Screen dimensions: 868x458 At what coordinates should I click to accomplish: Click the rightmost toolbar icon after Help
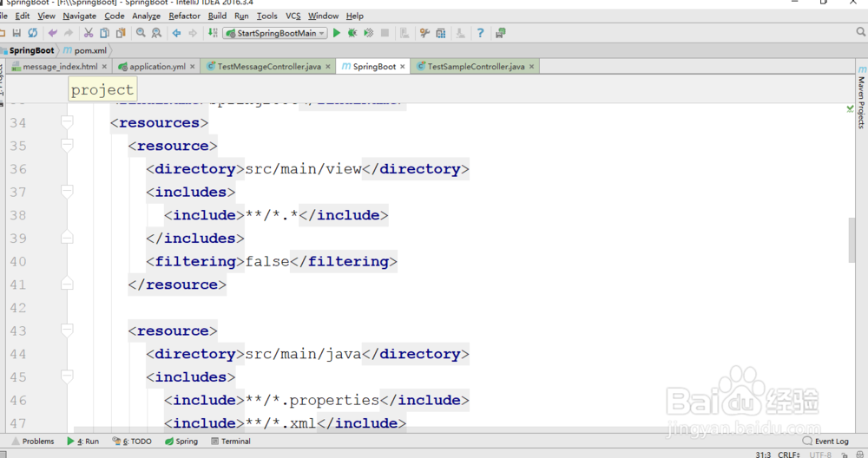tap(501, 33)
